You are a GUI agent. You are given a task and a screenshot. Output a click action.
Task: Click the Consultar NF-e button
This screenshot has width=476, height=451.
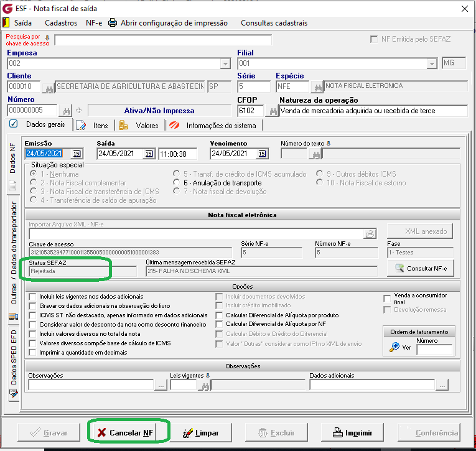(x=421, y=268)
